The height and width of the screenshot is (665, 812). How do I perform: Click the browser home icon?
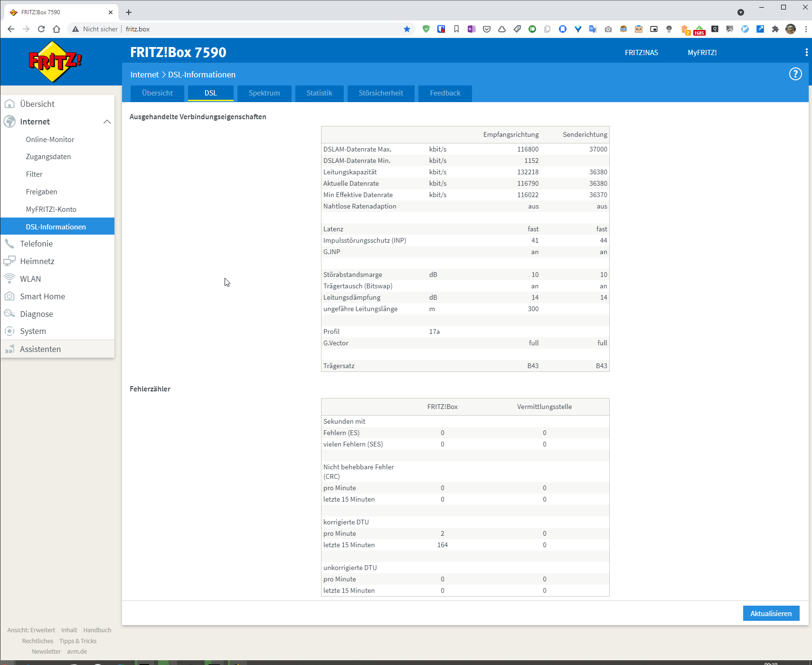pyautogui.click(x=57, y=29)
